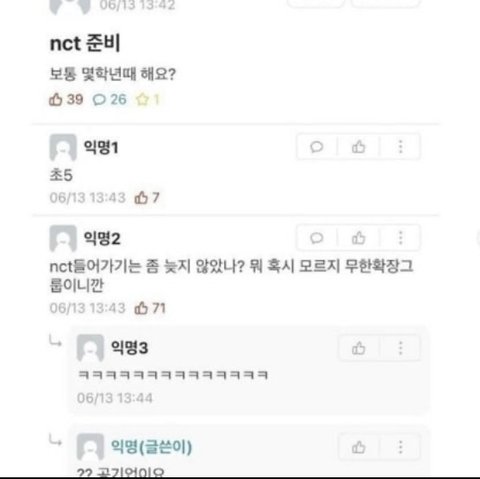Click the 71 likes count on 익명2's comment
480x479 pixels.
tap(159, 308)
